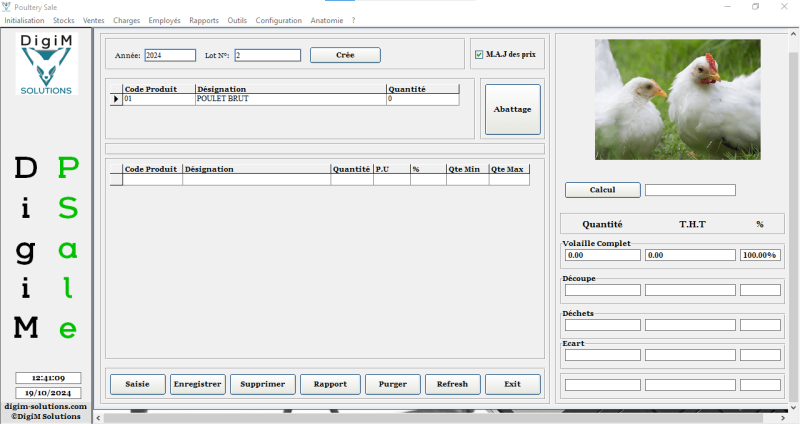Click the Enregistrer button
The width and height of the screenshot is (800, 424).
(x=197, y=384)
